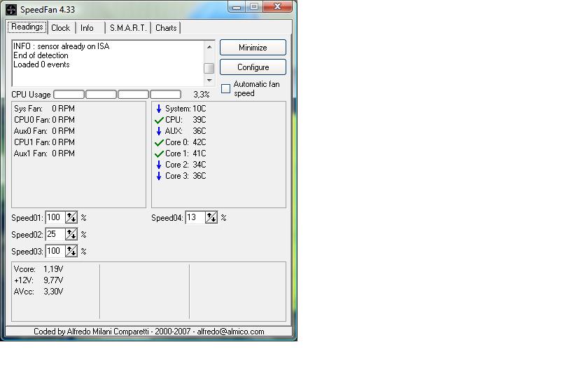Screen dimensions: 588x368
Task: Click the 3,3% CPU usage value
Action: click(202, 95)
